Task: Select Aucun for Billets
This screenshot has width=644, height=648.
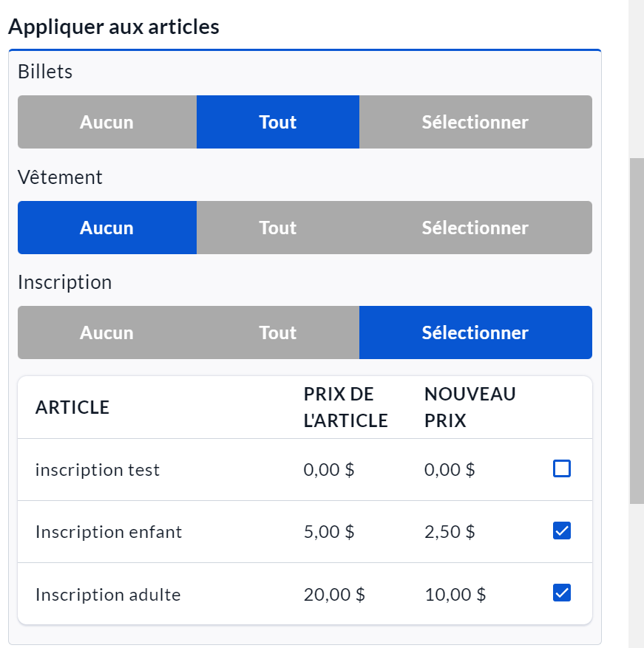Action: pos(107,122)
